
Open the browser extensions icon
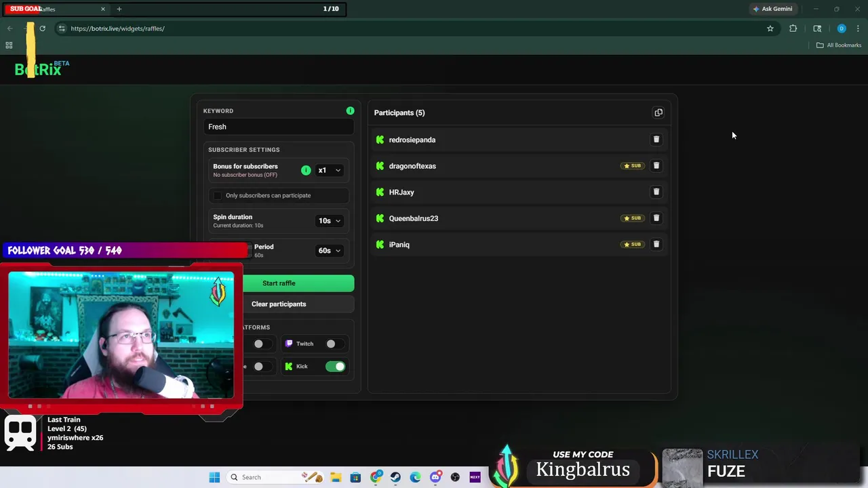(x=793, y=28)
